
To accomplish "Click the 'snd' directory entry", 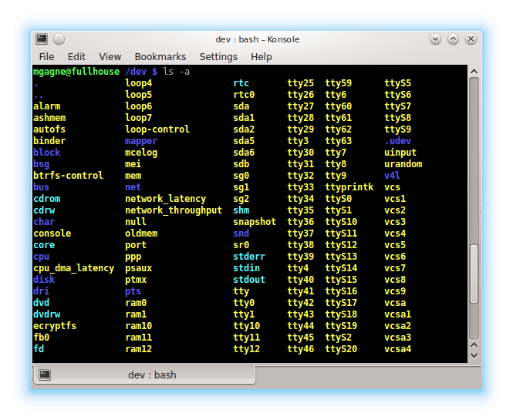I will 241,234.
